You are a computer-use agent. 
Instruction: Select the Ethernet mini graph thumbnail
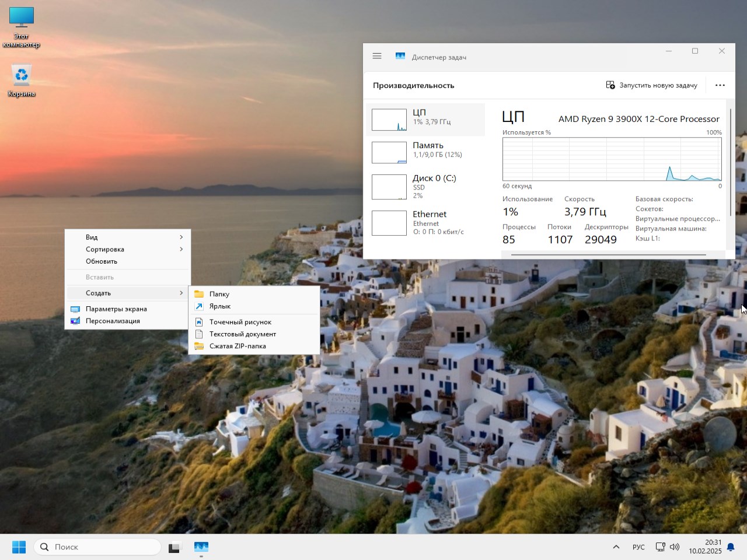[389, 223]
